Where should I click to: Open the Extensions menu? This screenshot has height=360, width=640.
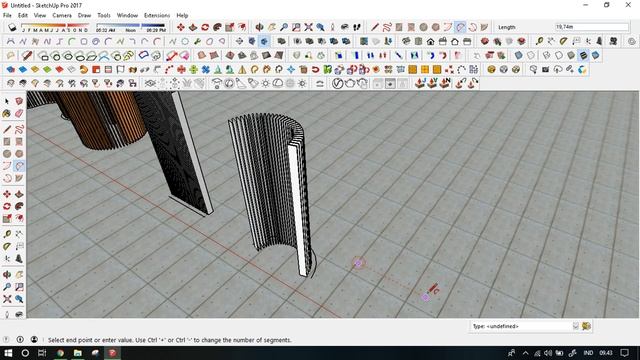pos(157,15)
